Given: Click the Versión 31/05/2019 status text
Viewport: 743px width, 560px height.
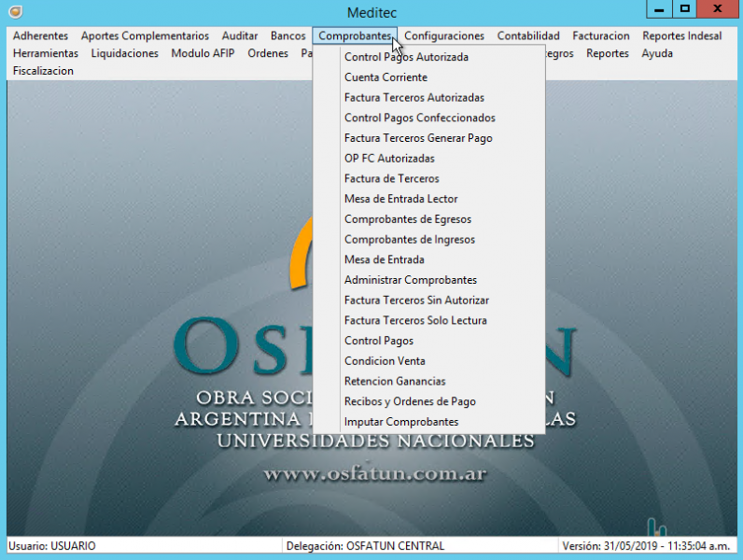Looking at the screenshot, I should (646, 546).
